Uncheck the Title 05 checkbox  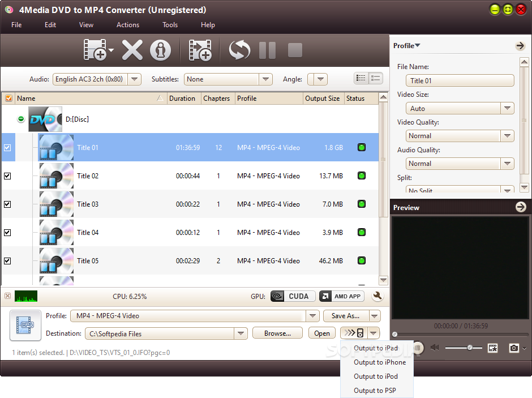(x=7, y=261)
